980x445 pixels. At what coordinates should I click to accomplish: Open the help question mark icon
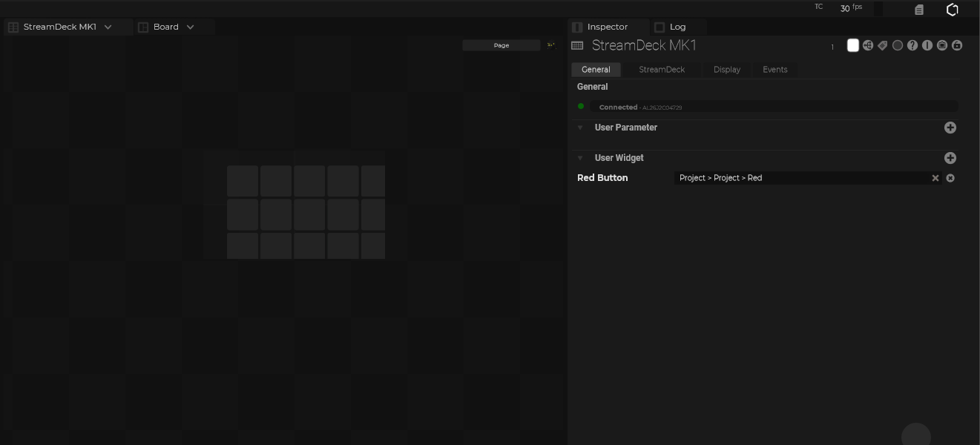912,45
